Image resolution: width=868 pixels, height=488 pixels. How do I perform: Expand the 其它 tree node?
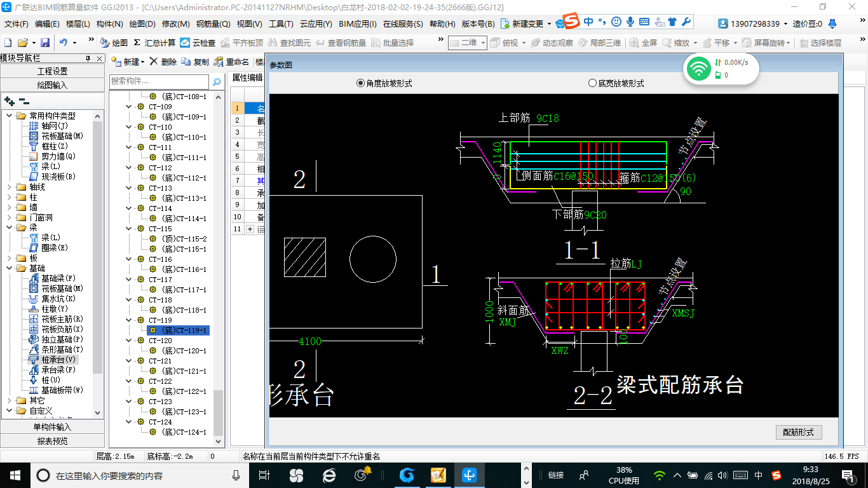point(10,400)
